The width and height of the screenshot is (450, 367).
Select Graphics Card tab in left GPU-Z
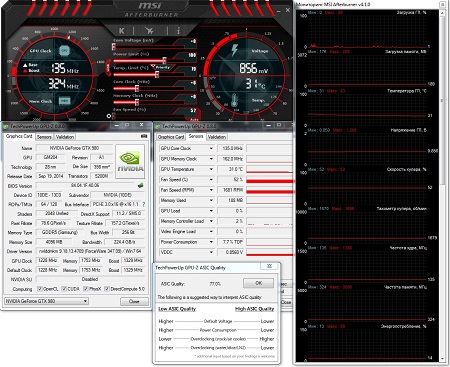(x=19, y=136)
